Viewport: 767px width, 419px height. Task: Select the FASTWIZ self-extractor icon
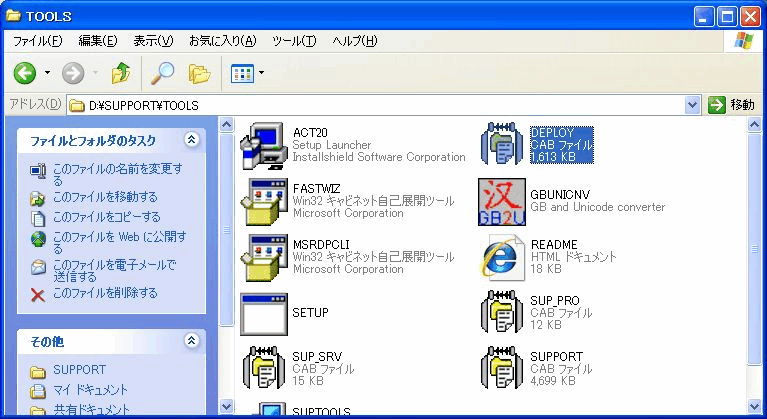point(264,201)
